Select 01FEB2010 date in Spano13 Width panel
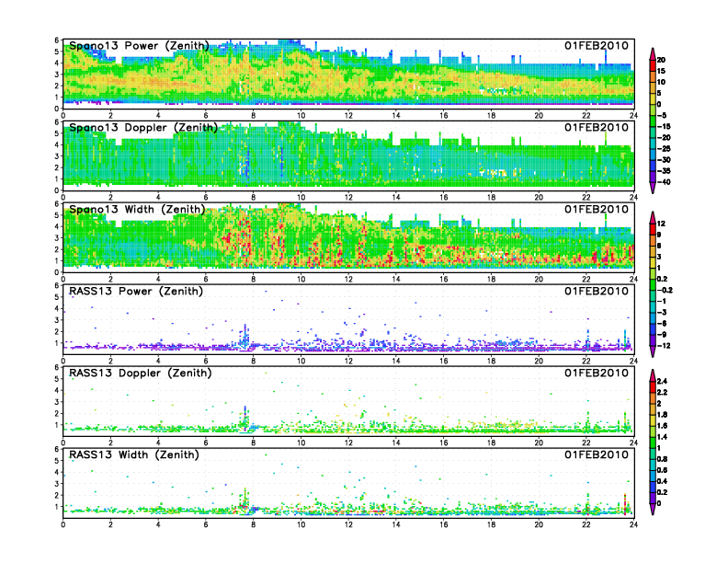 [597, 209]
